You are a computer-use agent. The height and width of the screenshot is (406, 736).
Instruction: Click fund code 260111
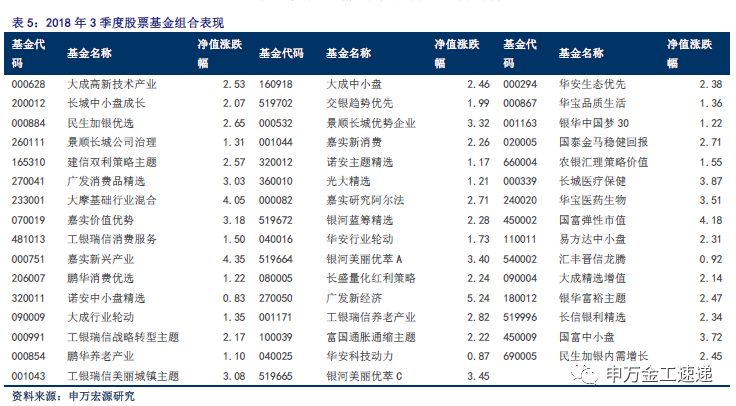click(28, 142)
